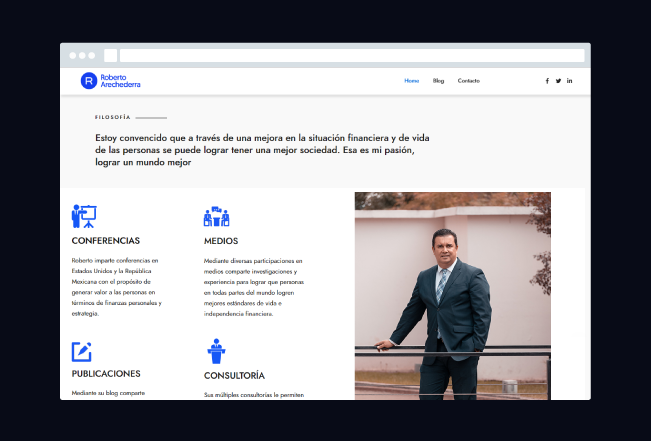
Task: Click the photo of the man in suit
Action: (x=452, y=295)
